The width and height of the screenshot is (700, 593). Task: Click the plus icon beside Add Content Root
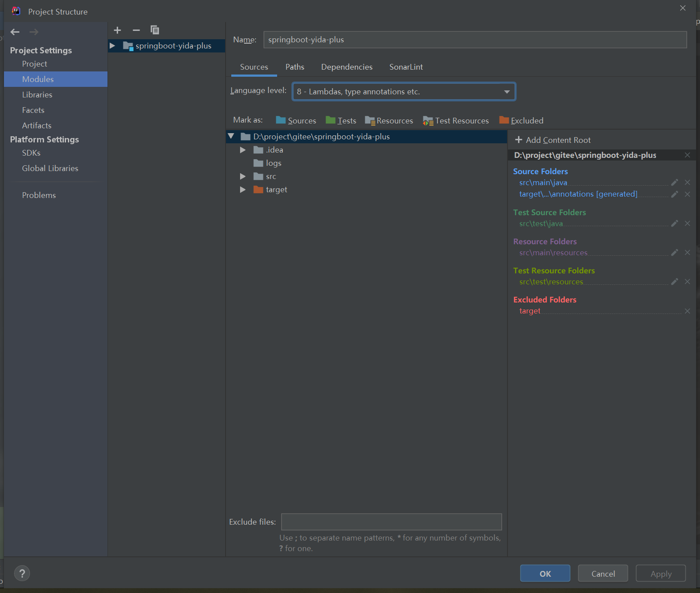pos(519,140)
